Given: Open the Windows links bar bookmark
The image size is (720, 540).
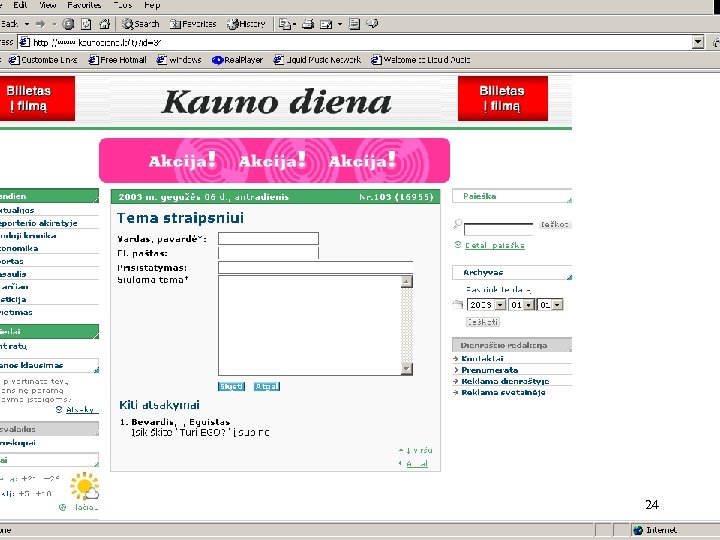Looking at the screenshot, I should 179,60.
